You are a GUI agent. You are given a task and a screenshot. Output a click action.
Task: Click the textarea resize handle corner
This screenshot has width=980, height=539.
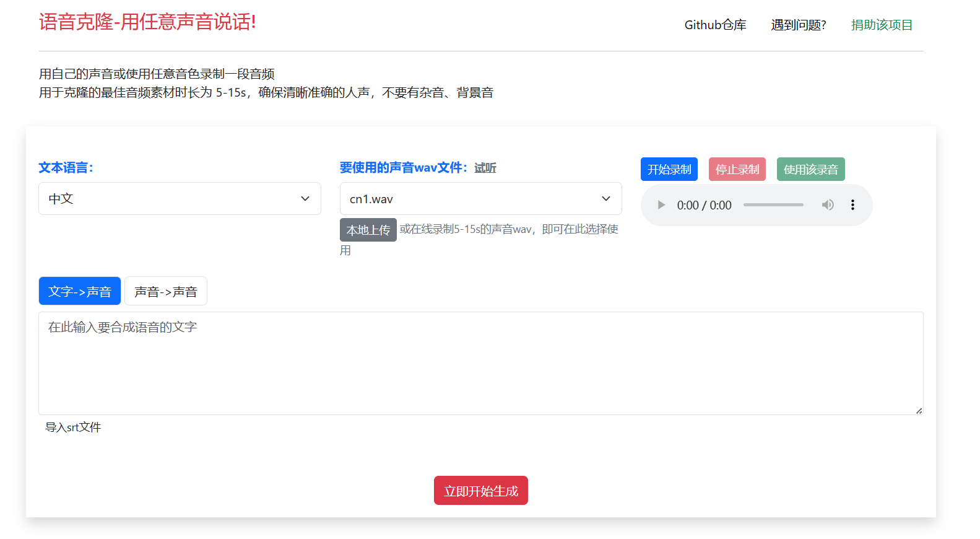(x=919, y=410)
